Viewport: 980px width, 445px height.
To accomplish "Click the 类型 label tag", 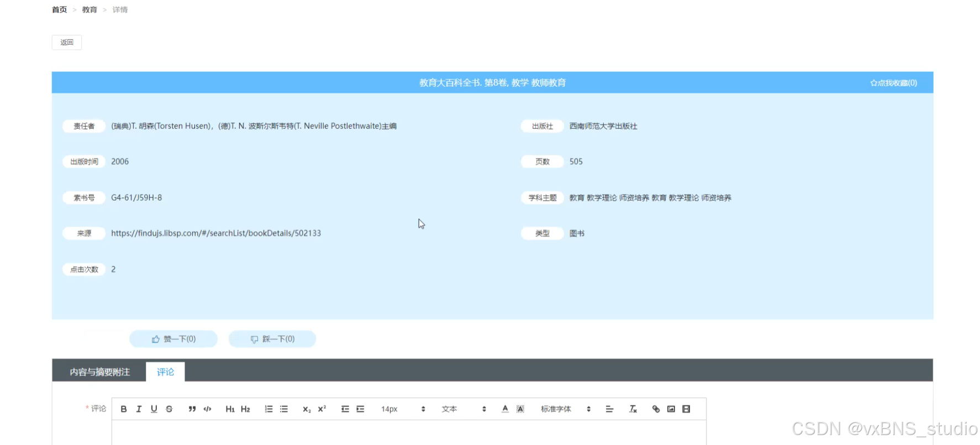I will click(x=542, y=233).
